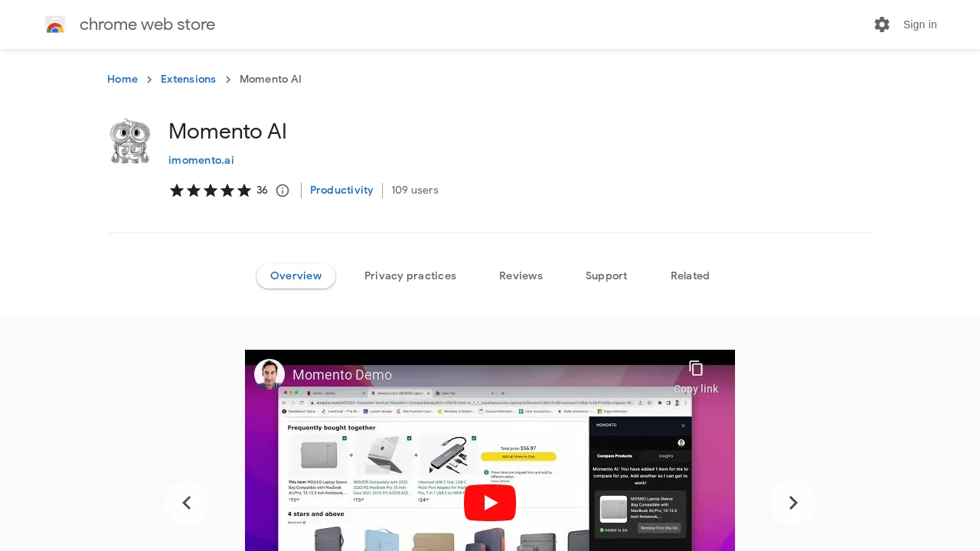Viewport: 980px width, 551px height.
Task: Show the next screenshot with right chevron
Action: (793, 503)
